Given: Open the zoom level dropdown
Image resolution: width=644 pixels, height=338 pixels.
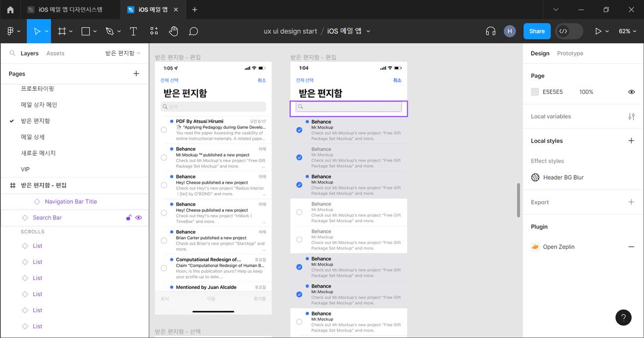Looking at the screenshot, I should 627,31.
